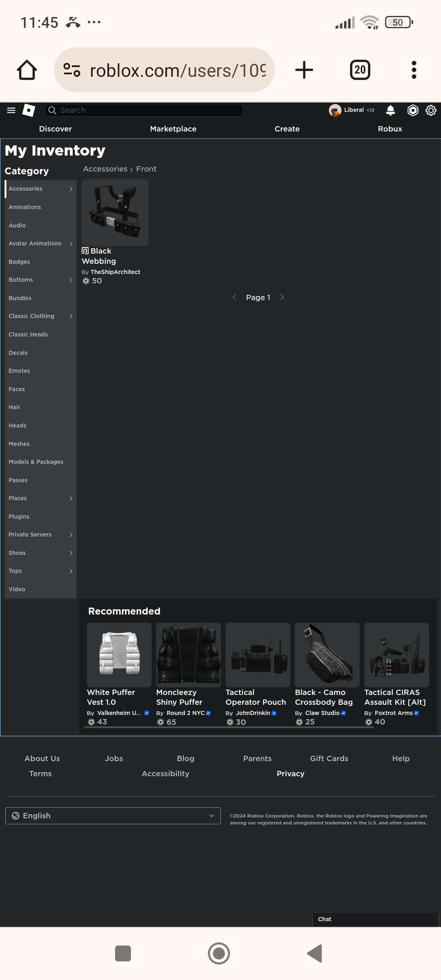Open the notifications bell

391,110
